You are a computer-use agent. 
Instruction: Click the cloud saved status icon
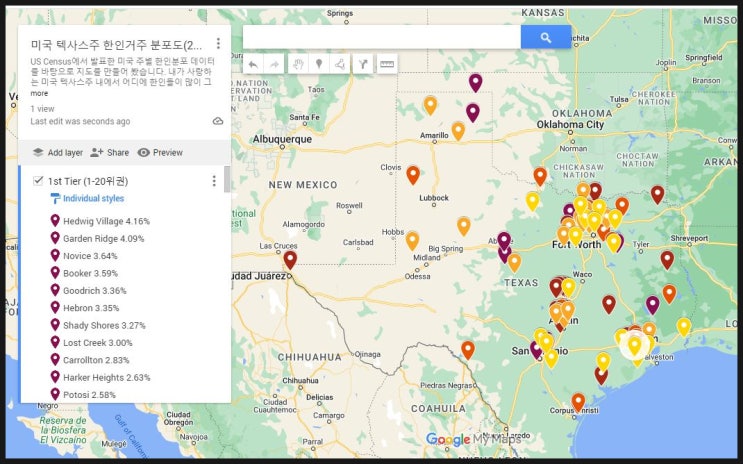(218, 121)
